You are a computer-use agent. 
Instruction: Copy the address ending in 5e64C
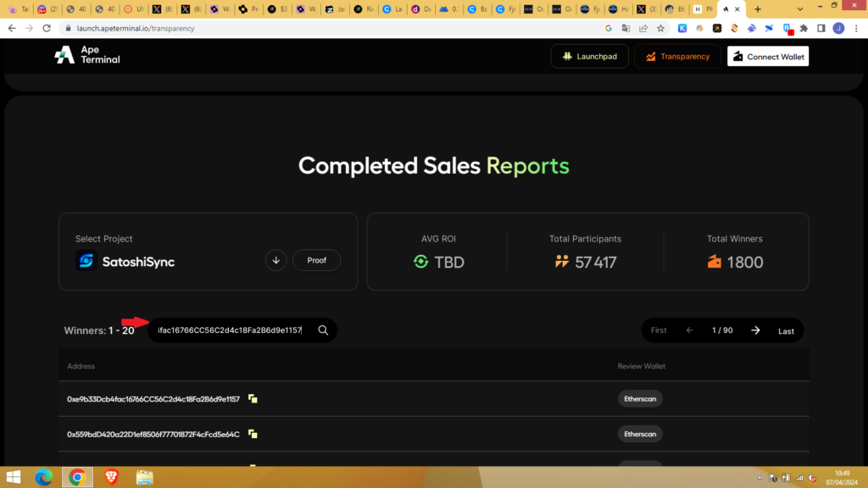(253, 435)
